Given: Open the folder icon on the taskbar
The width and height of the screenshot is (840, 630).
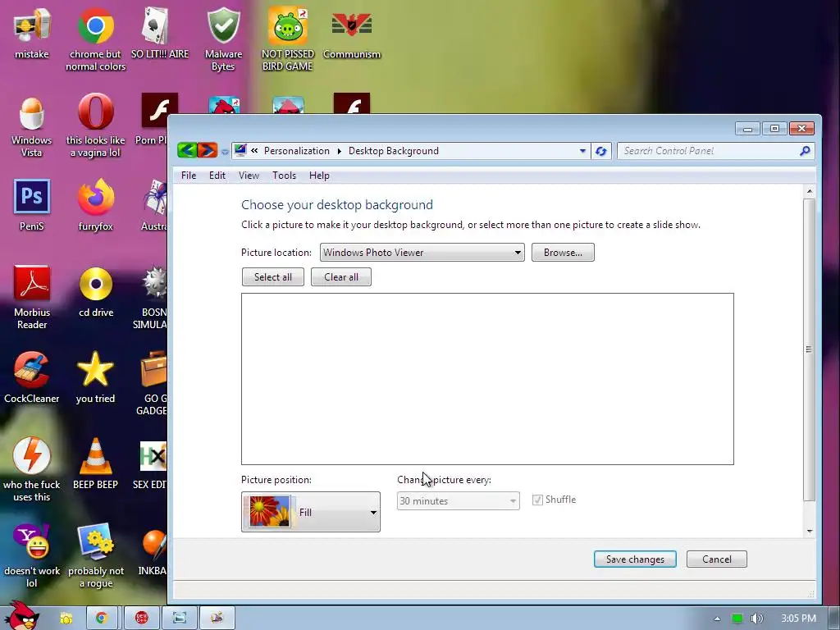Looking at the screenshot, I should coord(66,618).
